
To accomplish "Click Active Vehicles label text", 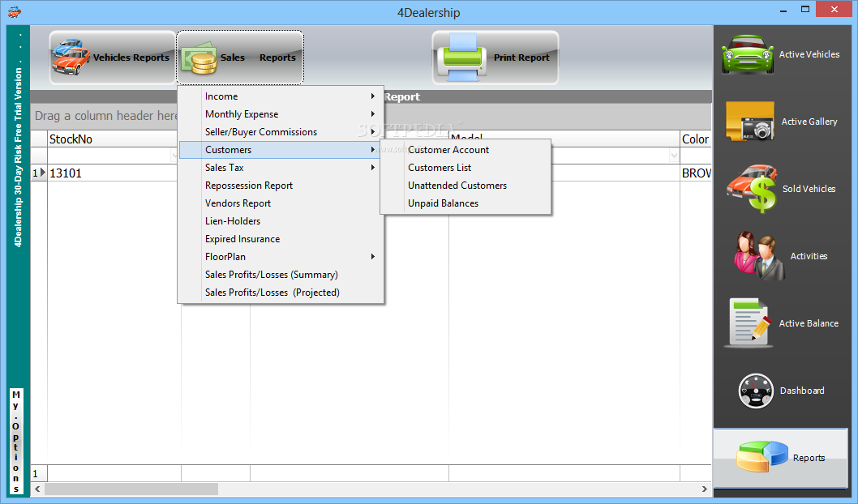I will 809,54.
